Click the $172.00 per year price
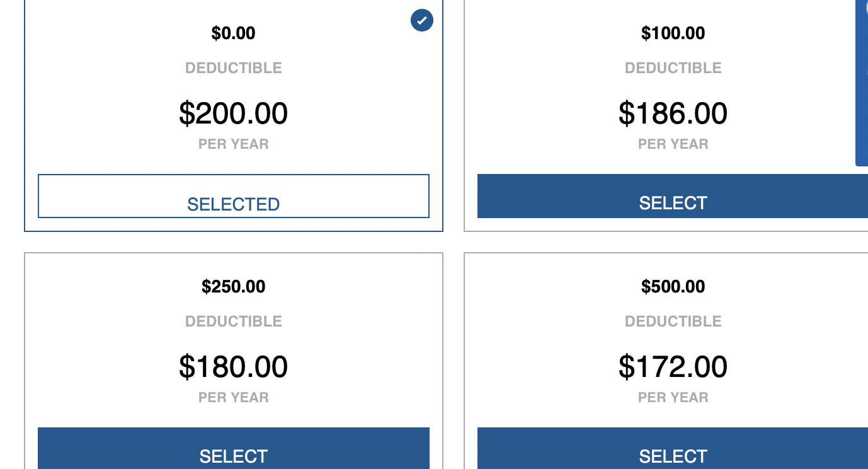Screen dimensions: 868x469 click(673, 367)
